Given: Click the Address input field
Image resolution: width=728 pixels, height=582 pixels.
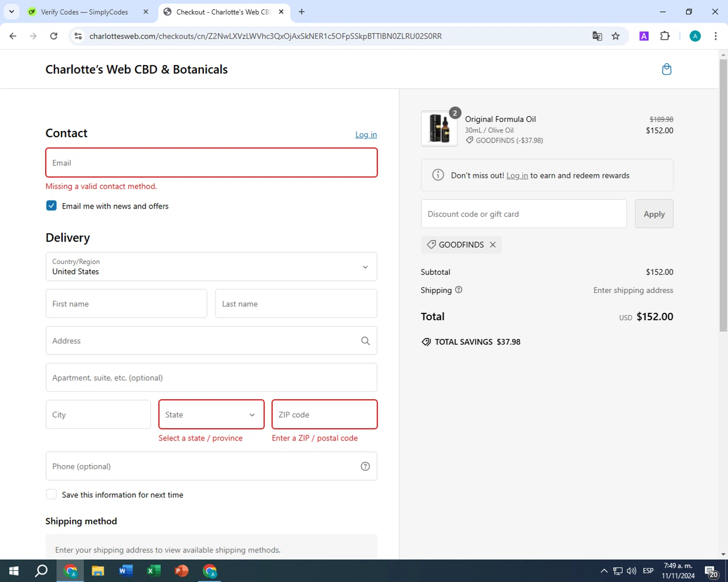Looking at the screenshot, I should 211,341.
